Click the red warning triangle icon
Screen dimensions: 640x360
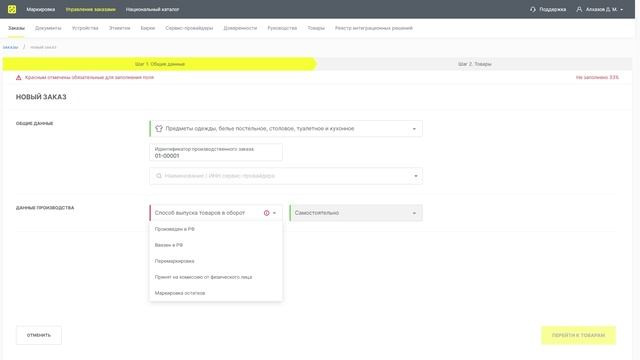(18, 77)
